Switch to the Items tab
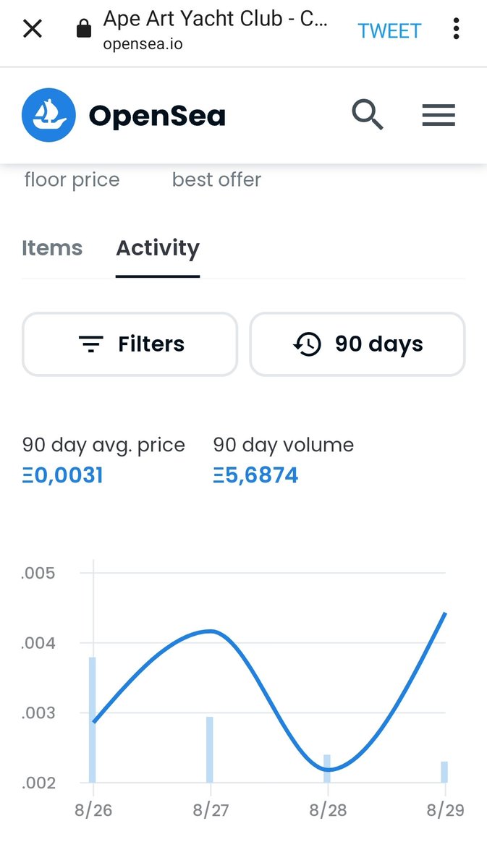 click(x=52, y=248)
